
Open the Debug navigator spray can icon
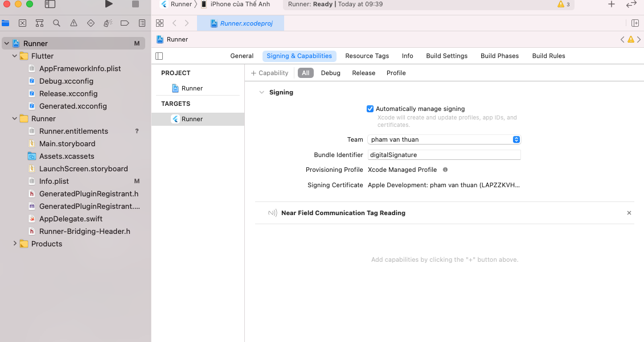tap(106, 23)
